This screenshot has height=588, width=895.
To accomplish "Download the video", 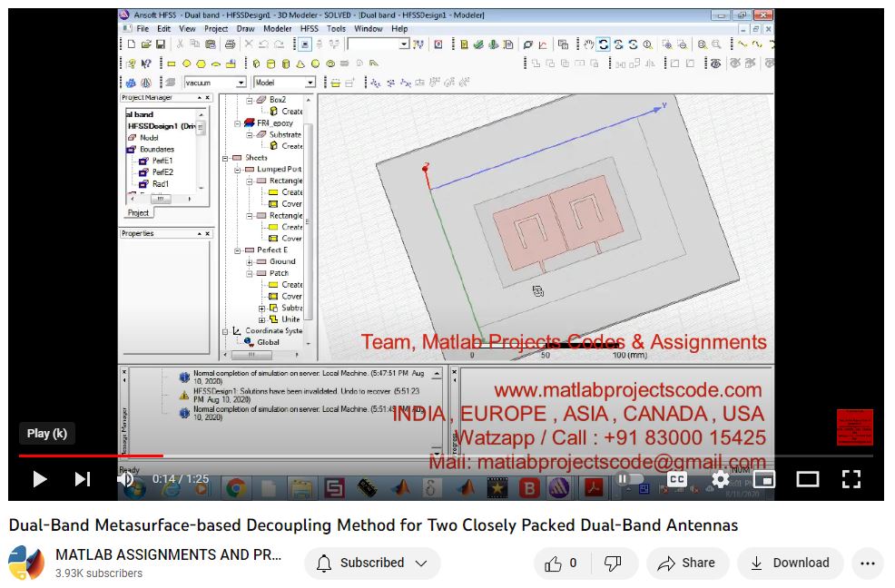I will (790, 563).
